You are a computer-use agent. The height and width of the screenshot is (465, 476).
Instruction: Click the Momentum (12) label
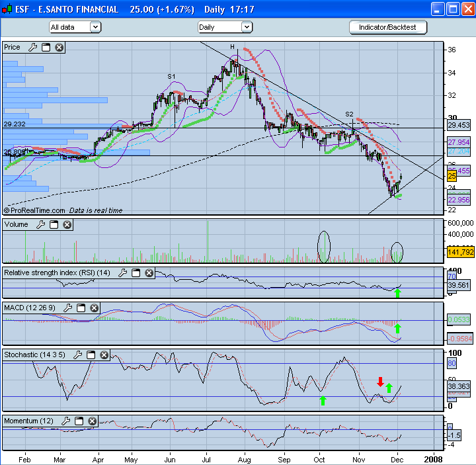(x=28, y=421)
